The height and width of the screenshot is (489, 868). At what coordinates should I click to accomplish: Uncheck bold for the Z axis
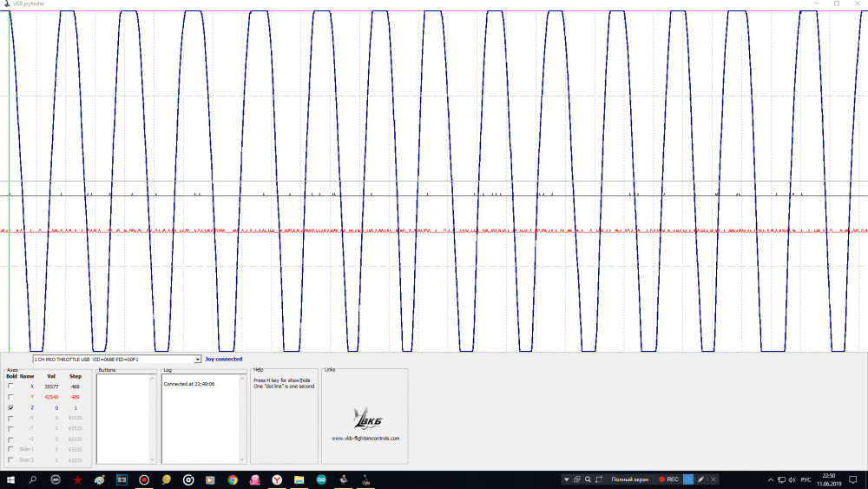[x=10, y=406]
